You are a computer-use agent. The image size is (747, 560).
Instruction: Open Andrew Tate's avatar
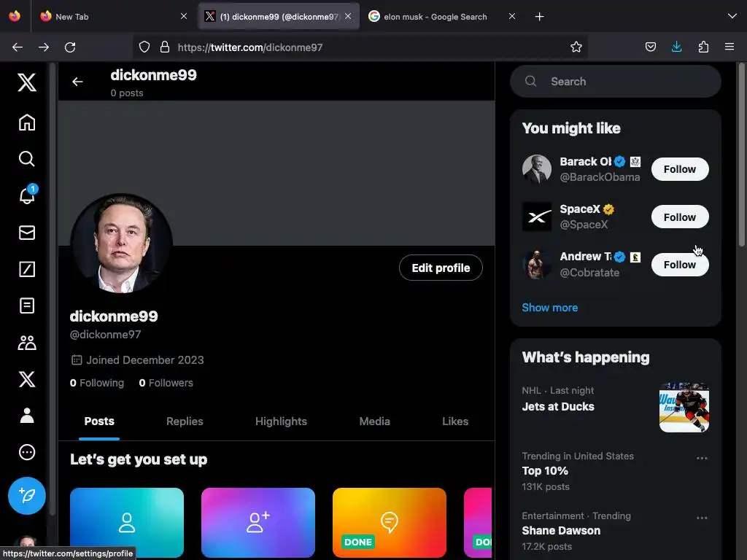point(536,265)
